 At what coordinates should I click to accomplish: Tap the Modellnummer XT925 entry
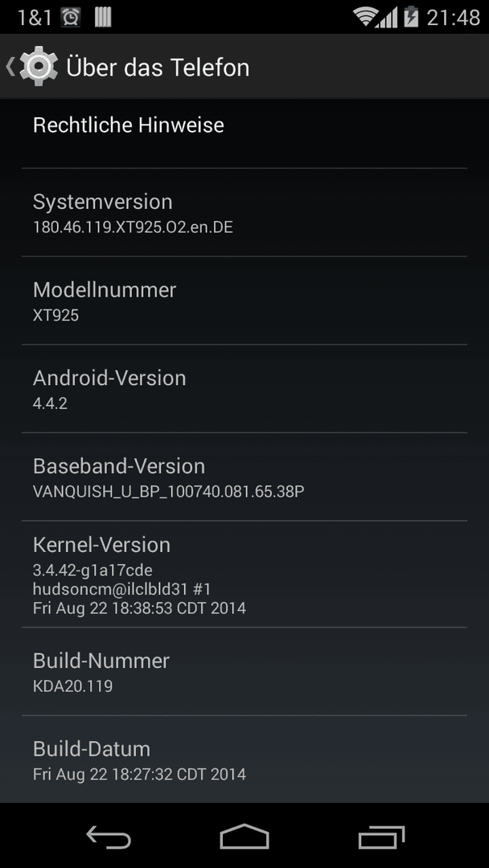[244, 301]
